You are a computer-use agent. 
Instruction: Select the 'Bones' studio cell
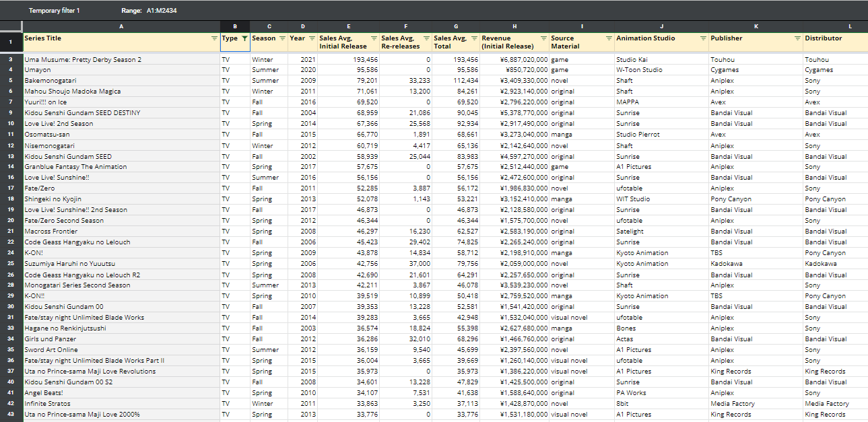click(661, 328)
